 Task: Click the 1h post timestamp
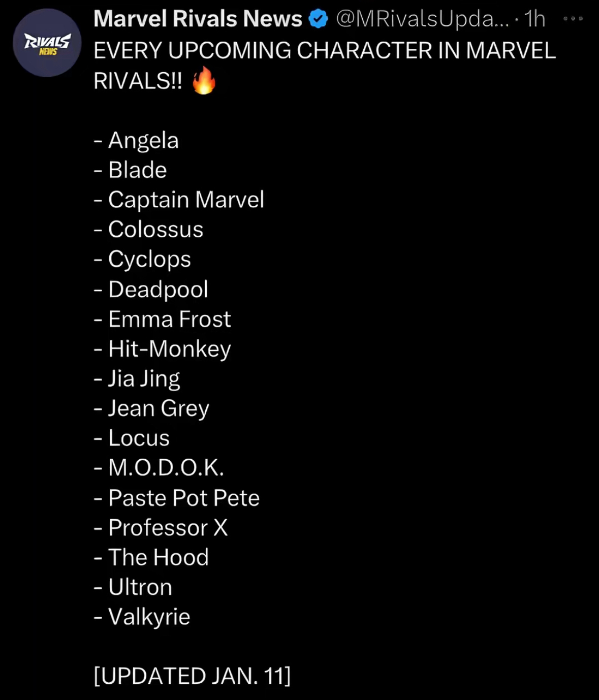[x=534, y=19]
